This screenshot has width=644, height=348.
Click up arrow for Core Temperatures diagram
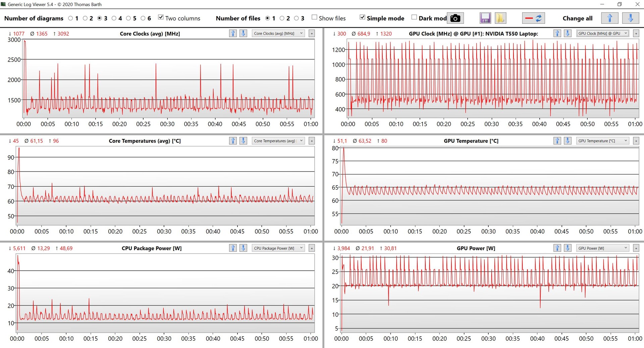tap(233, 141)
